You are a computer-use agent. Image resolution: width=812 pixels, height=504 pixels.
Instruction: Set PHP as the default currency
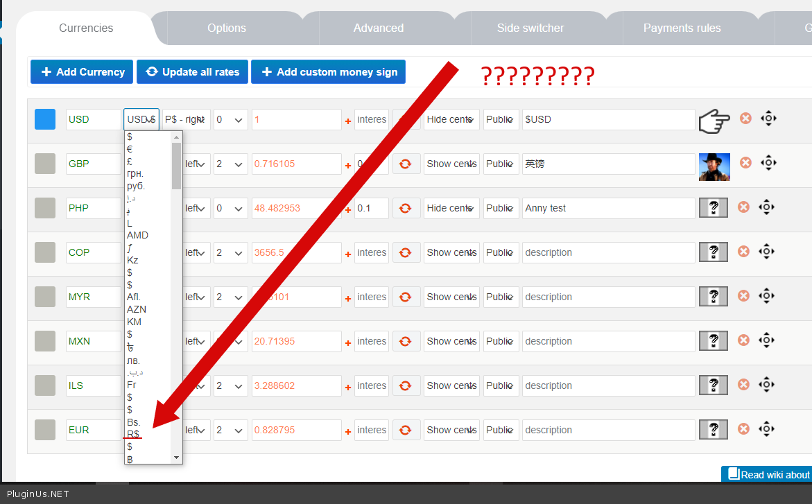tap(45, 208)
